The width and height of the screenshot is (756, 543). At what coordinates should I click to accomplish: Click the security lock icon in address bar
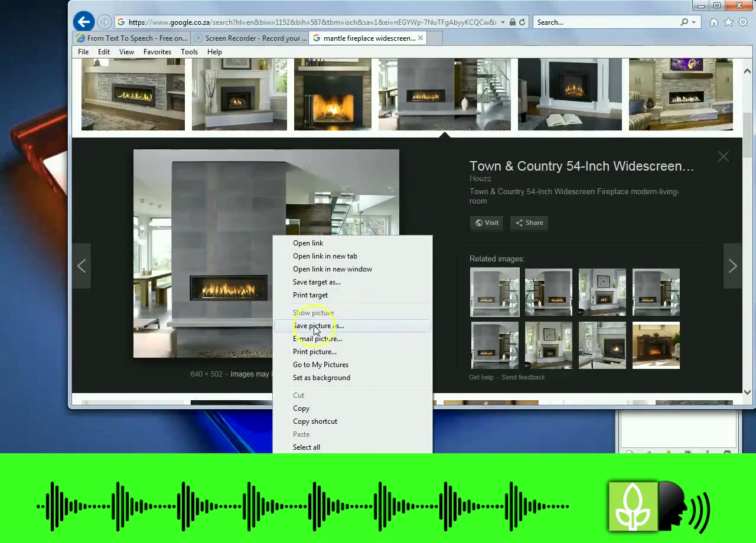coord(513,22)
